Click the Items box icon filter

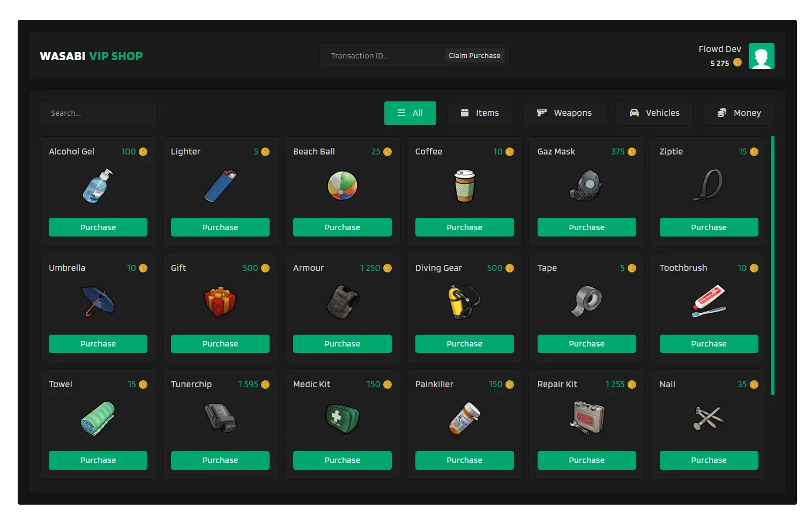(464, 113)
